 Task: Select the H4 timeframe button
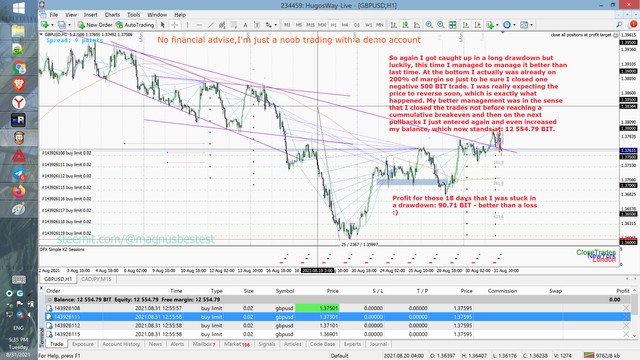[345, 25]
